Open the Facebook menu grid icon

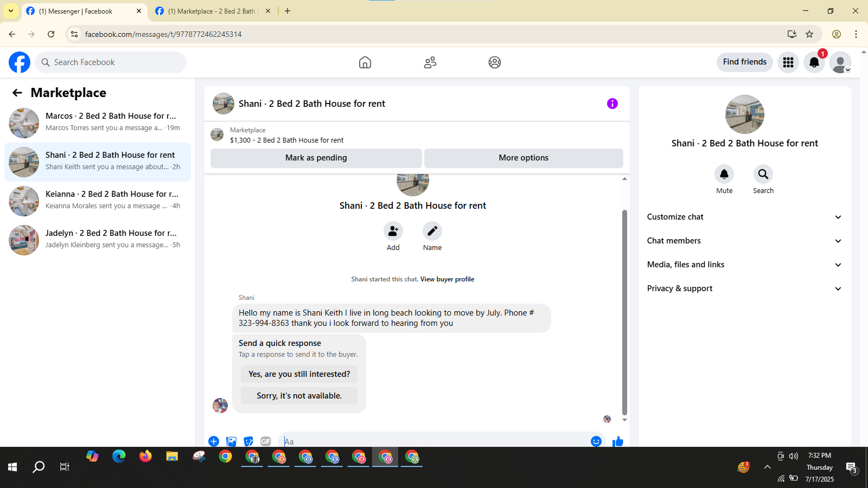[788, 62]
